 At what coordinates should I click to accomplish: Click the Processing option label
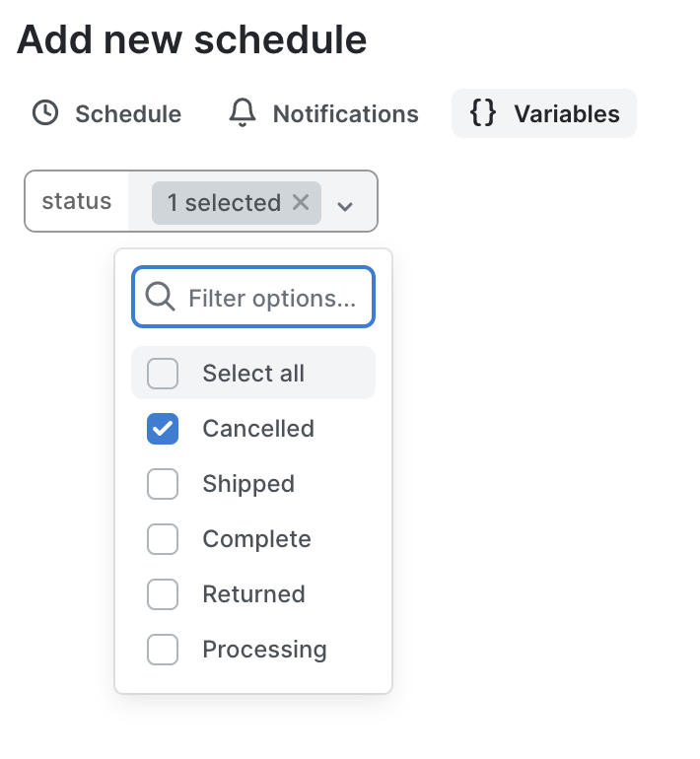tap(264, 650)
